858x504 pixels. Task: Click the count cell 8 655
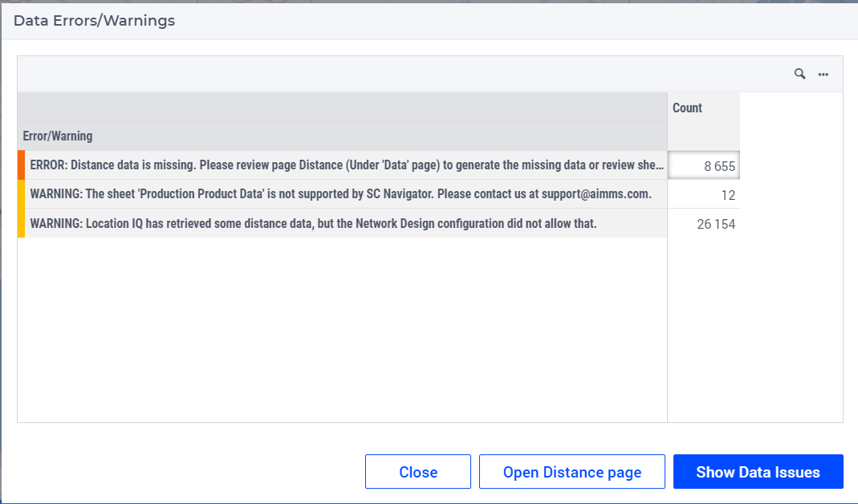704,165
